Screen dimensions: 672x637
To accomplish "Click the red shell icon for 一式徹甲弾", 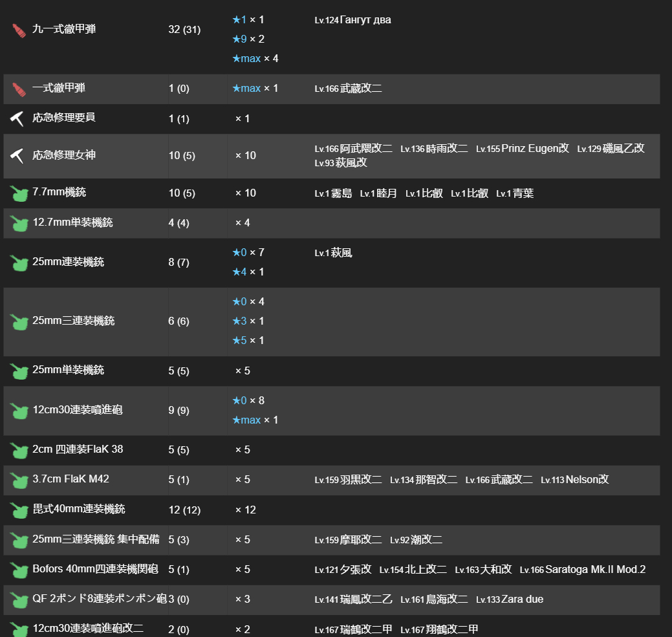I will [x=19, y=89].
